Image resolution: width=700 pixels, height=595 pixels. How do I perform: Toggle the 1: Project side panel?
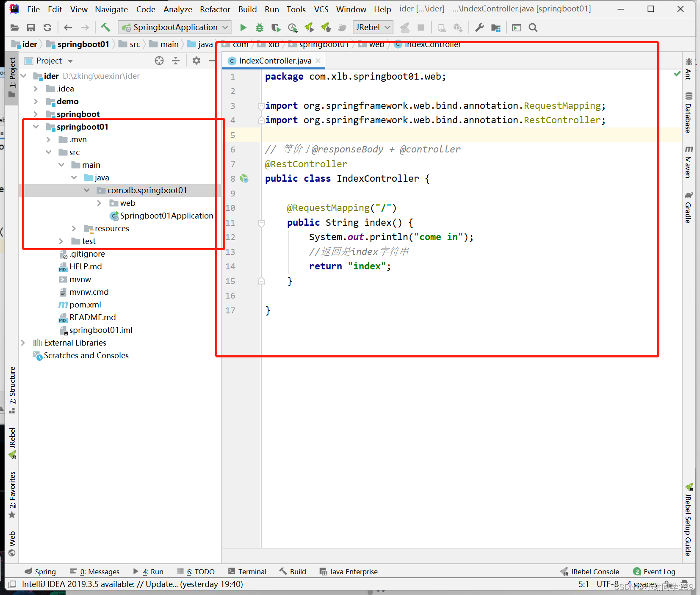point(12,77)
